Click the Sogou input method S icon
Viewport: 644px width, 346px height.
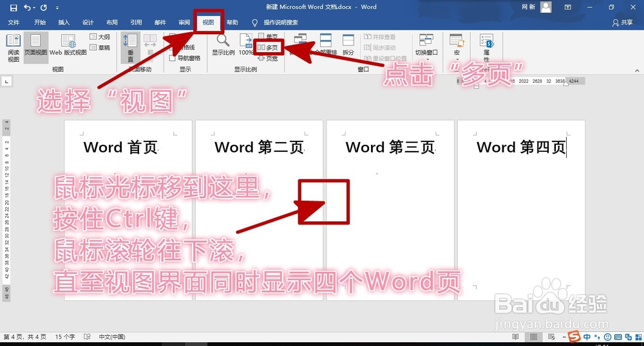pyautogui.click(x=574, y=336)
